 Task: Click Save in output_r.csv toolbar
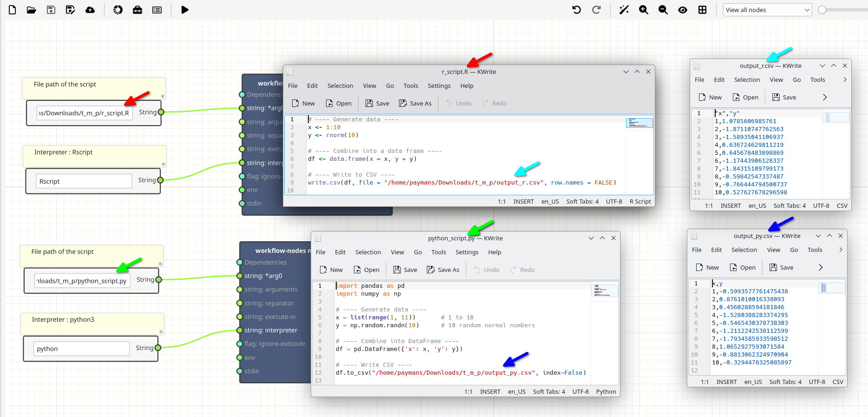(784, 97)
